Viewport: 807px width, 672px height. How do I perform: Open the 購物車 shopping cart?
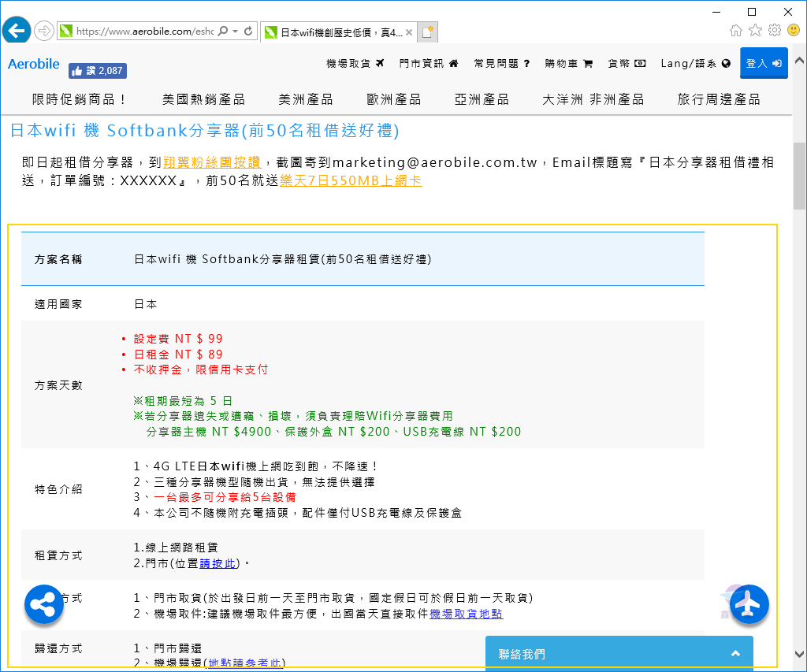coord(569,63)
